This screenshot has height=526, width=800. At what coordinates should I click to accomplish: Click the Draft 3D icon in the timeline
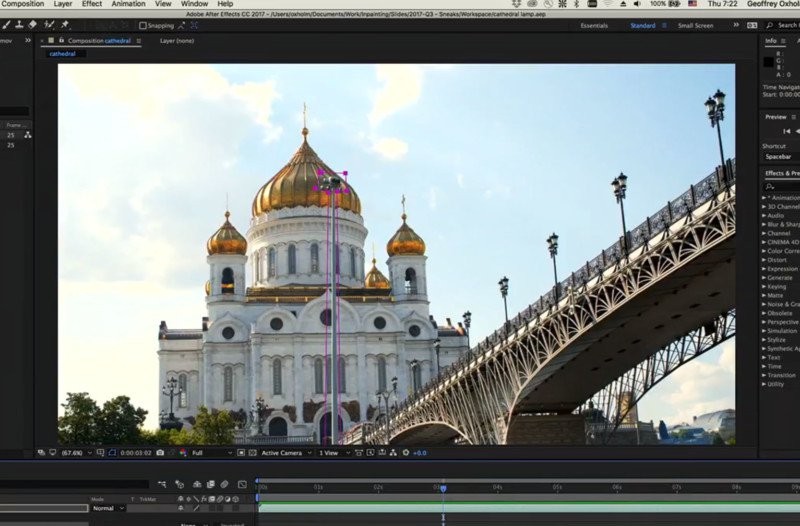pyautogui.click(x=179, y=484)
